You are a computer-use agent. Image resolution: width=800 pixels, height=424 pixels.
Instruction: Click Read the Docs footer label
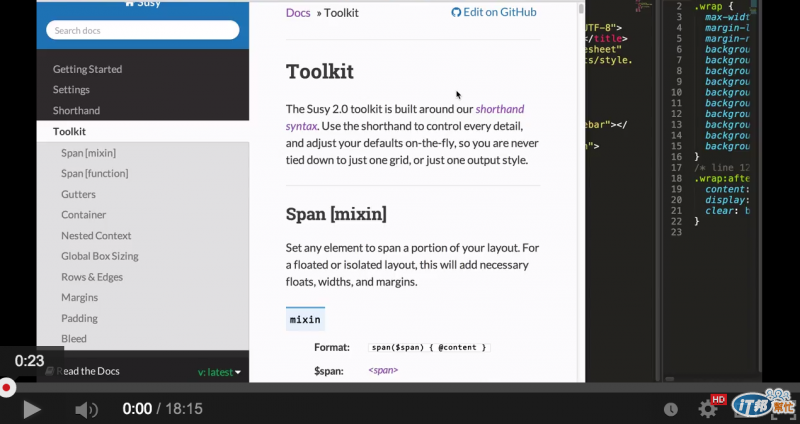click(88, 371)
